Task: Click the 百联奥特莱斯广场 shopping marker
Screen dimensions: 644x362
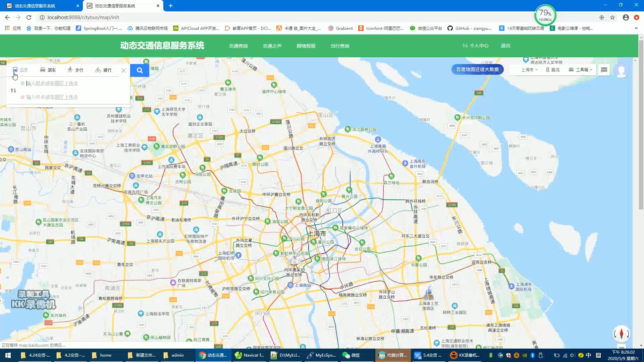Action: (173, 283)
